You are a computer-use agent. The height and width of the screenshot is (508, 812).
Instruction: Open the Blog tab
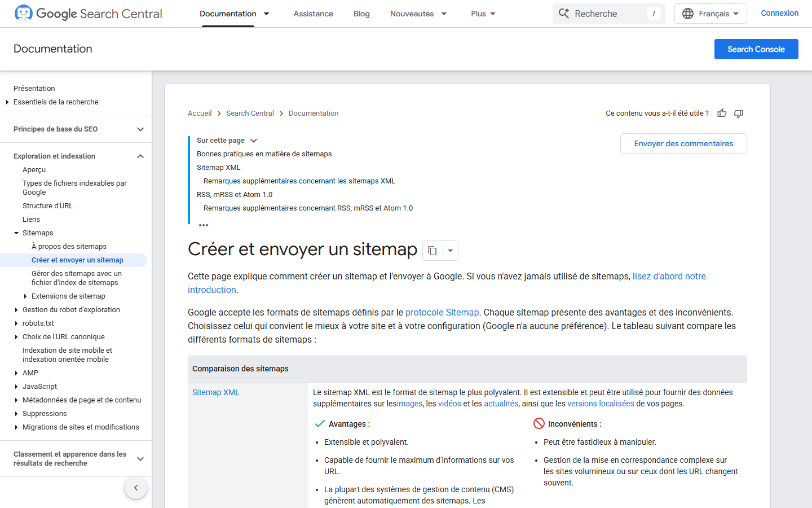click(361, 14)
